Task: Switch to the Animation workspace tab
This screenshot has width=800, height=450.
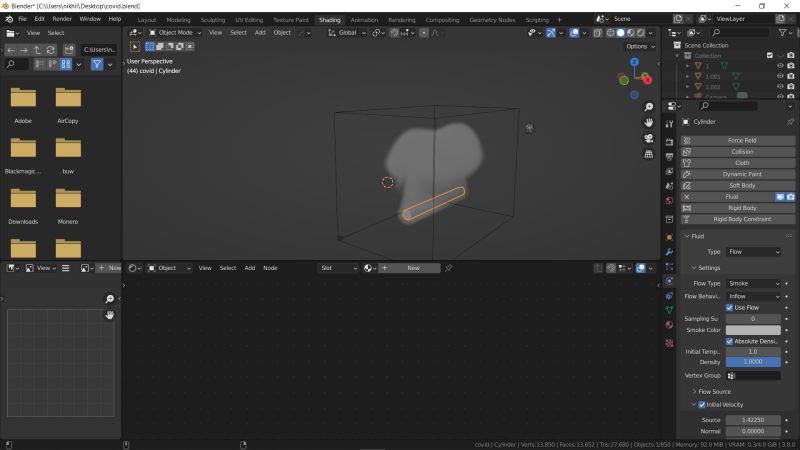Action: 364,20
